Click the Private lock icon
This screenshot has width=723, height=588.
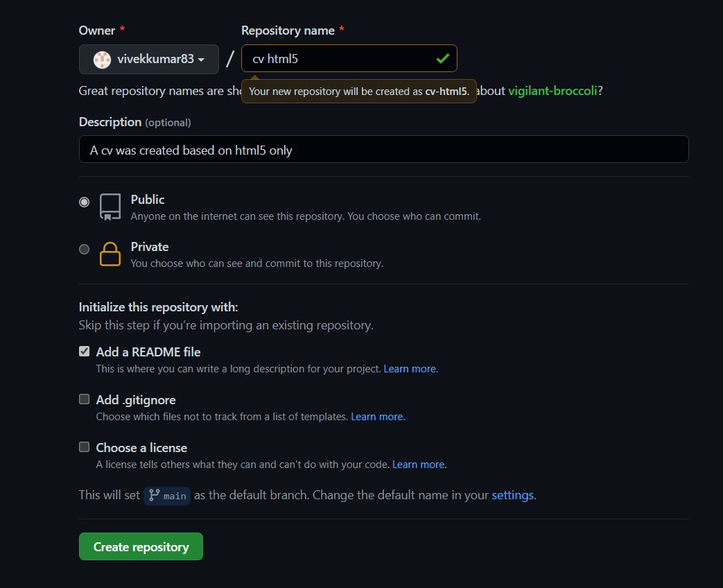click(110, 254)
